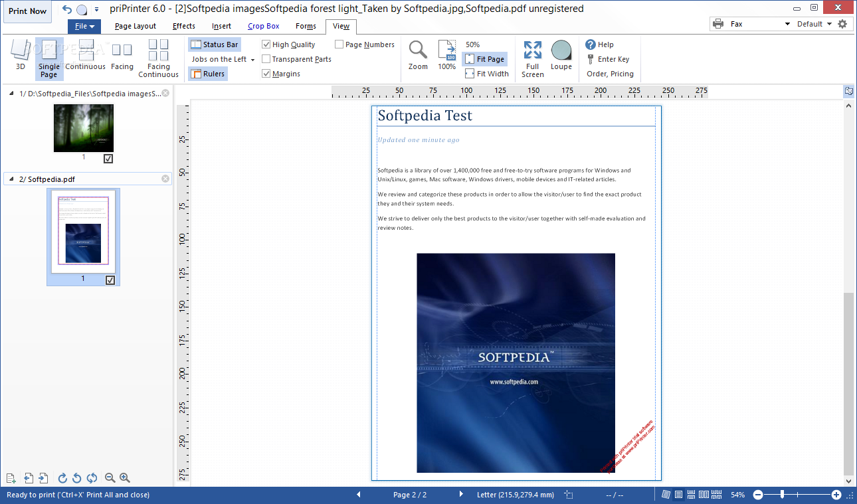Screen dimensions: 857x504
Task: Enter Full Screen mode
Action: pyautogui.click(x=532, y=58)
